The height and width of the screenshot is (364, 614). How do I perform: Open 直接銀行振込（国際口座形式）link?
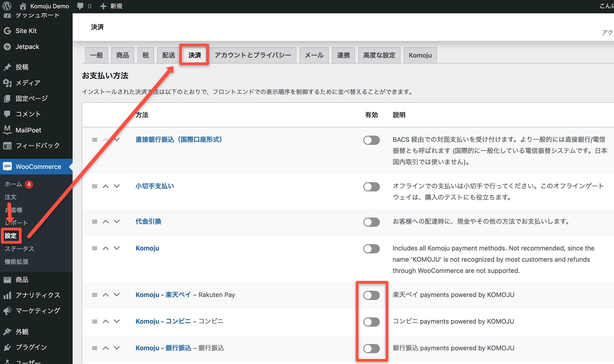pos(179,140)
